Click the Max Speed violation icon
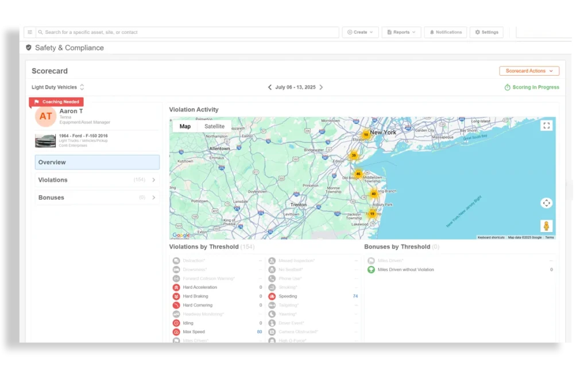 point(176,332)
